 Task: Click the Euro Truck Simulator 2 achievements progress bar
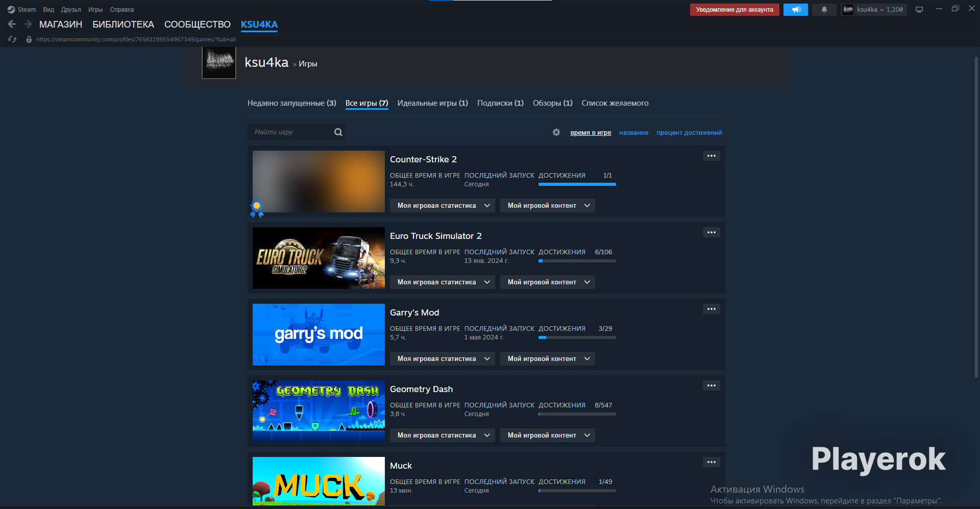pyautogui.click(x=577, y=261)
